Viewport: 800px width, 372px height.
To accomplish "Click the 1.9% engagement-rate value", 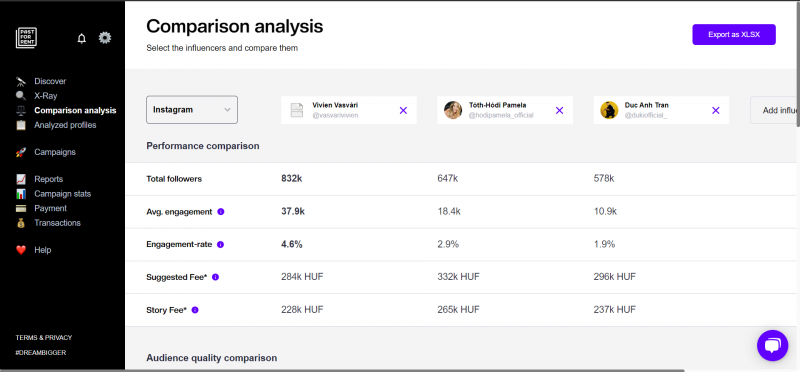I will [x=604, y=244].
